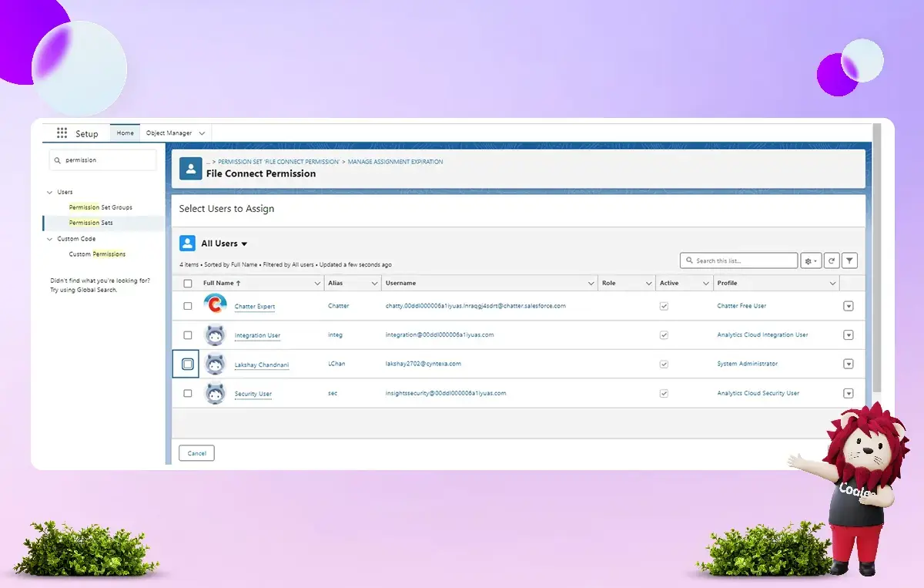This screenshot has height=588, width=924.
Task: Open Alias column menu chevron
Action: (x=375, y=284)
